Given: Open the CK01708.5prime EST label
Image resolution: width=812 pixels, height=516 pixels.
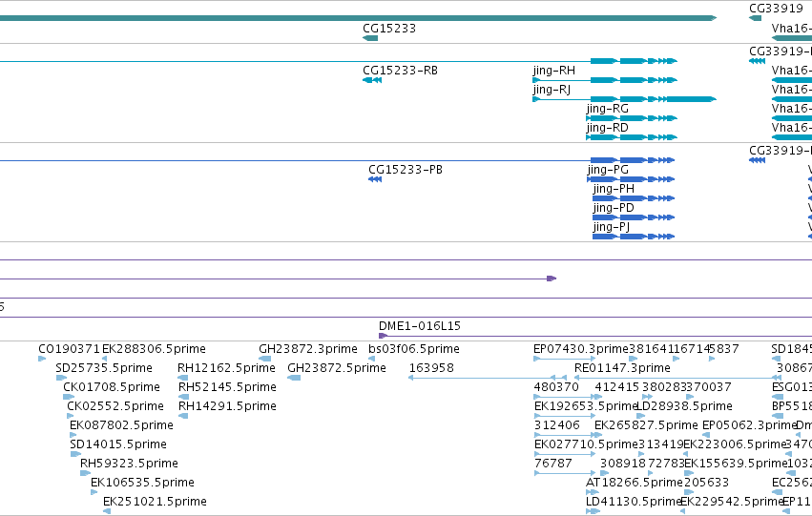Looking at the screenshot, I should [112, 387].
